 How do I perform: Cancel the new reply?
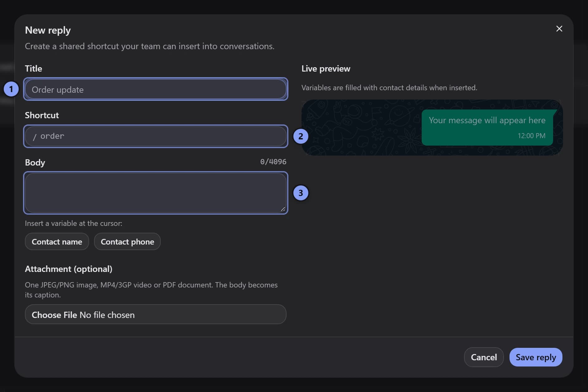(484, 357)
